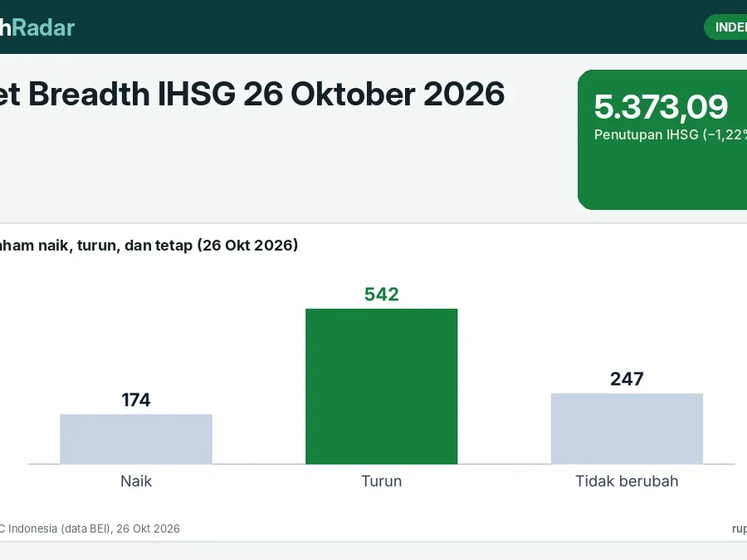
Task: Click the Tidak berubah bar
Action: (x=627, y=429)
